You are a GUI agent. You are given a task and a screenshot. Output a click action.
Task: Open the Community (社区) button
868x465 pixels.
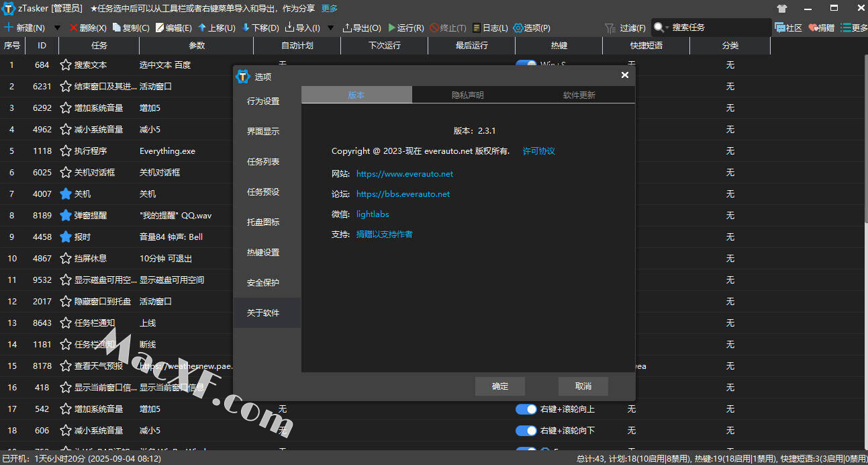click(789, 28)
